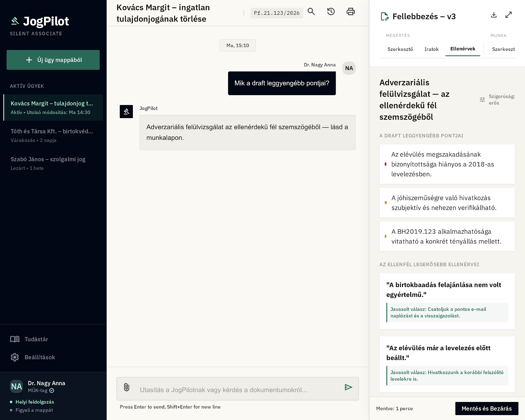Switch to first Szerkesztő tab
The image size is (525, 420).
coord(400,49)
